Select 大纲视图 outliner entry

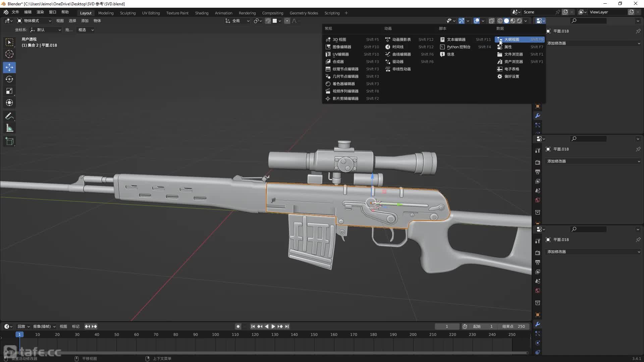point(520,40)
